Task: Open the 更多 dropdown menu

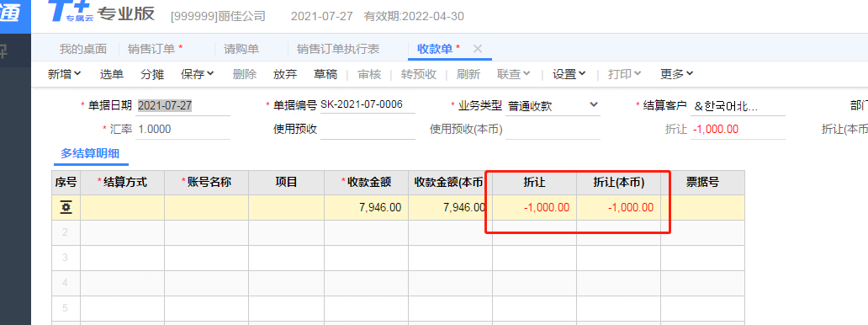Action: [677, 74]
